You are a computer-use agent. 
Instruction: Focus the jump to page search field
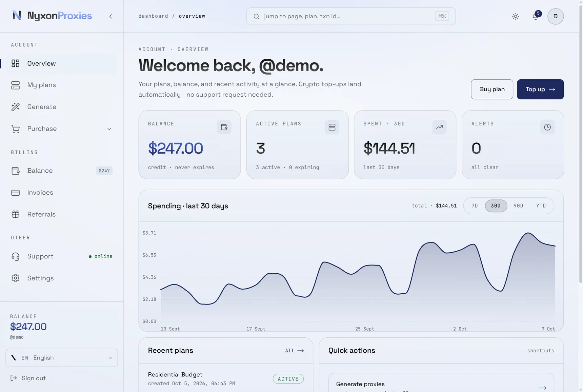click(x=351, y=16)
